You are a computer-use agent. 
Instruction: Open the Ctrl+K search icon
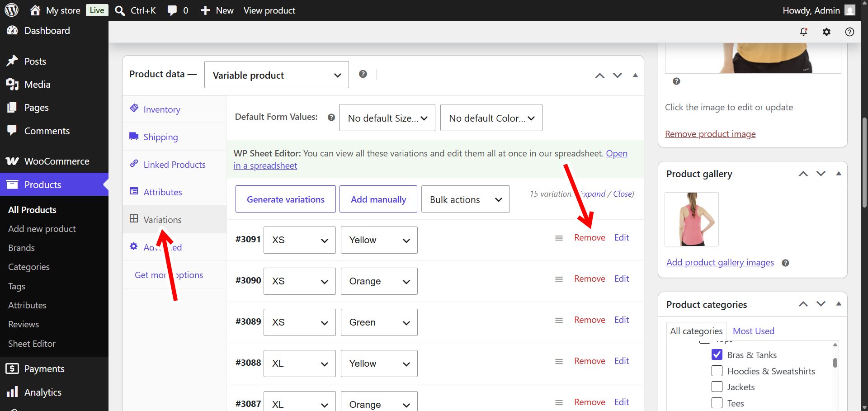[x=120, y=10]
